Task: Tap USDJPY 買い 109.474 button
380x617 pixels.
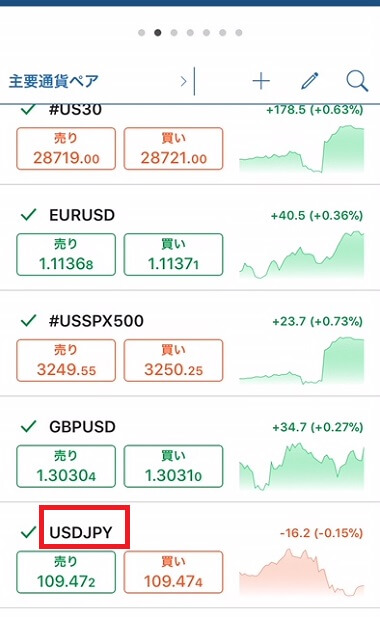Action: 173,572
